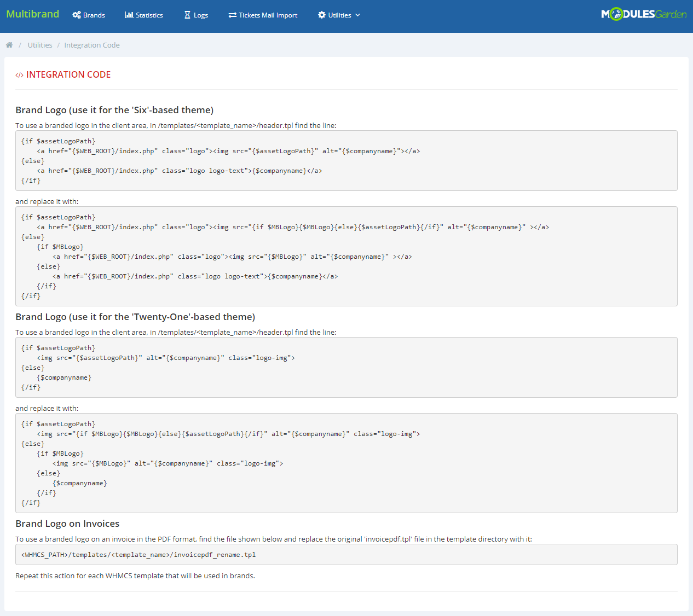Click the exchange-arrows icon for Tickets Mail Import
This screenshot has height=616, width=693.
(x=232, y=15)
